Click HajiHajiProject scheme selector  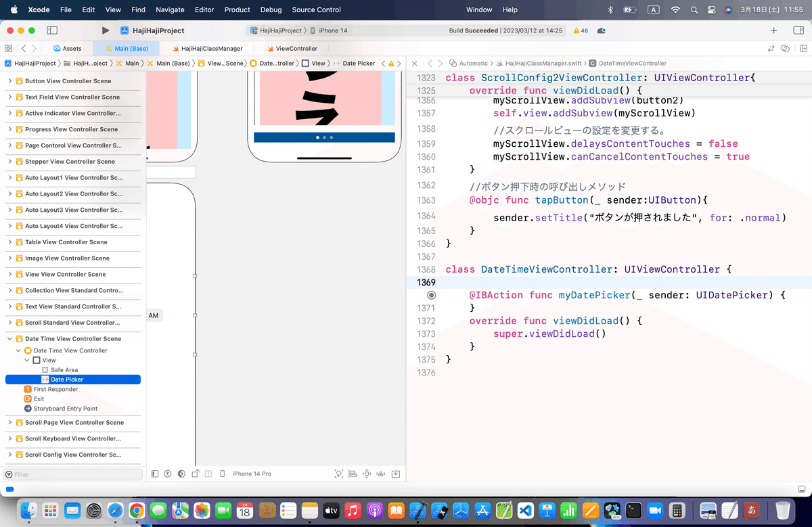click(x=276, y=30)
